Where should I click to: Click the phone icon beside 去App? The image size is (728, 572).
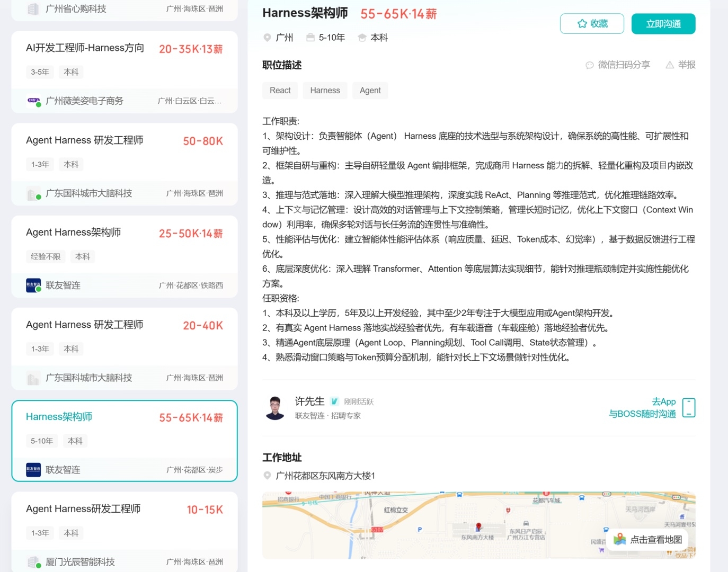[x=689, y=408]
